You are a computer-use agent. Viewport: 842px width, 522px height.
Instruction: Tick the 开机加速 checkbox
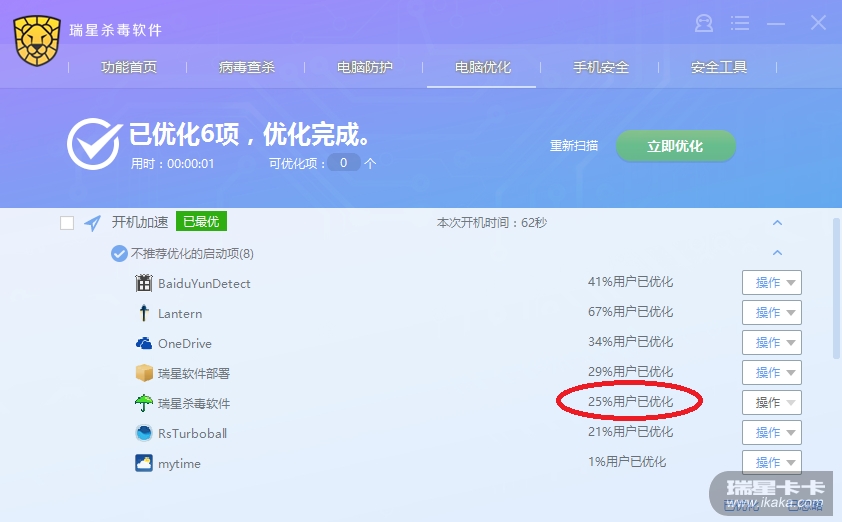point(67,223)
